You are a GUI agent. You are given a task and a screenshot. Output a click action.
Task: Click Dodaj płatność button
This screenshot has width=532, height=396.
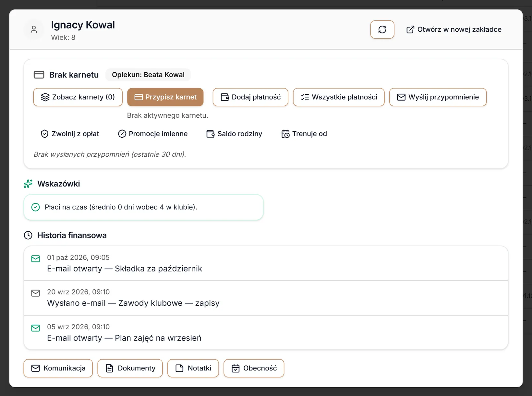(x=250, y=97)
